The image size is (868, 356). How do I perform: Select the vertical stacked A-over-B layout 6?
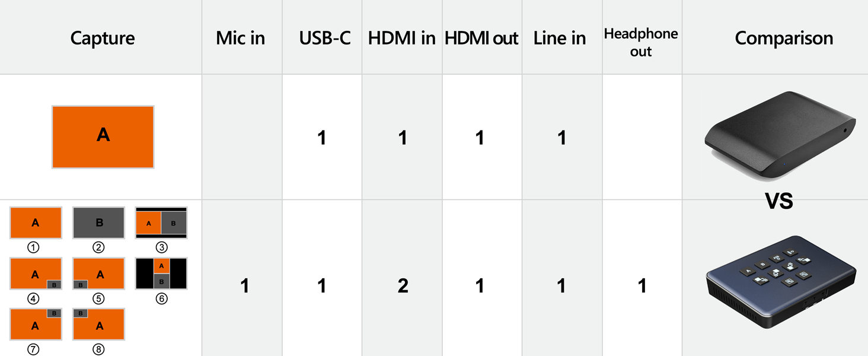[x=161, y=274]
